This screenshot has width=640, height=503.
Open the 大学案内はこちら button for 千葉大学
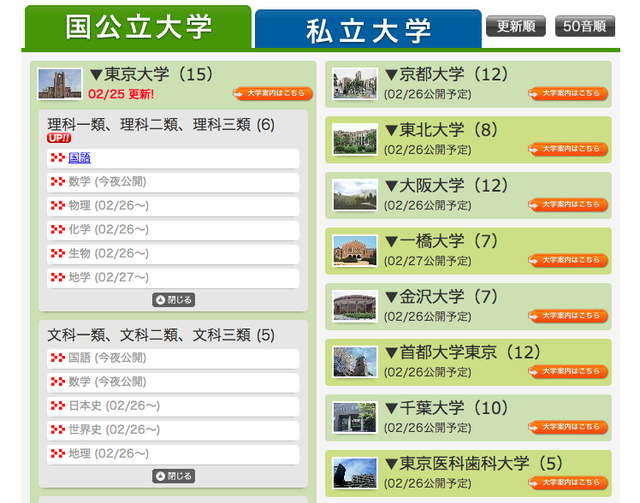click(568, 427)
